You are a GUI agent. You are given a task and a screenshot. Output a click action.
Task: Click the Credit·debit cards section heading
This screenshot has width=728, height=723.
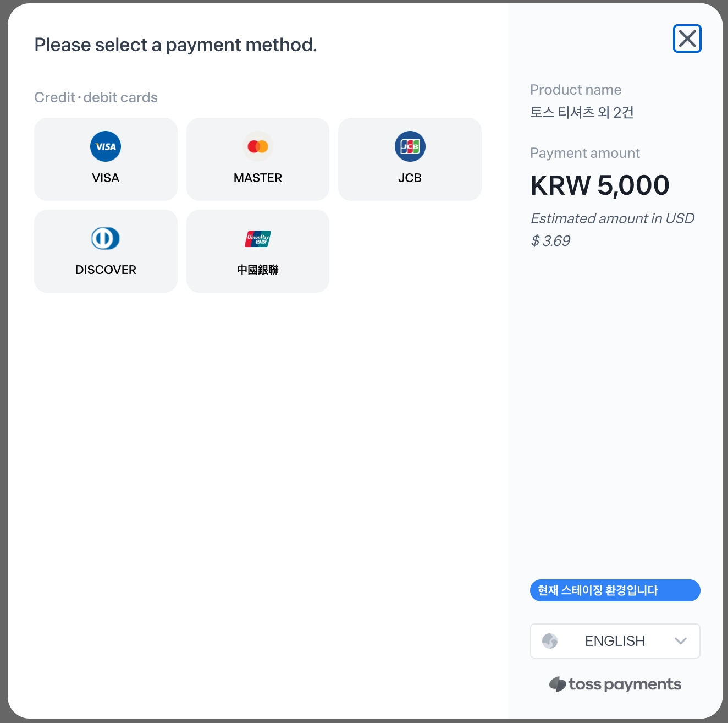coord(96,97)
